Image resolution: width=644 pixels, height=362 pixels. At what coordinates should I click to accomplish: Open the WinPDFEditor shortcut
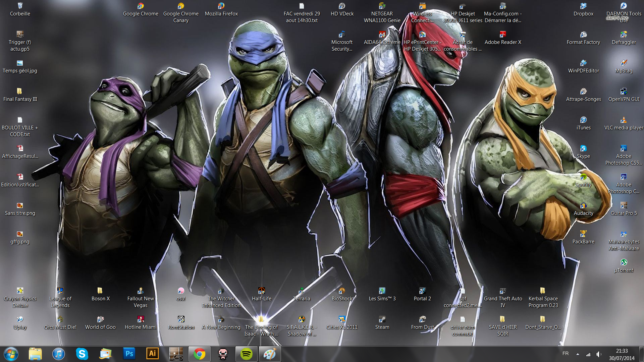coord(583,66)
